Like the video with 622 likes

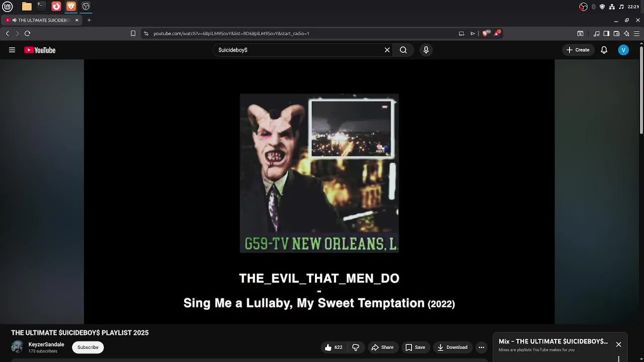click(x=333, y=347)
